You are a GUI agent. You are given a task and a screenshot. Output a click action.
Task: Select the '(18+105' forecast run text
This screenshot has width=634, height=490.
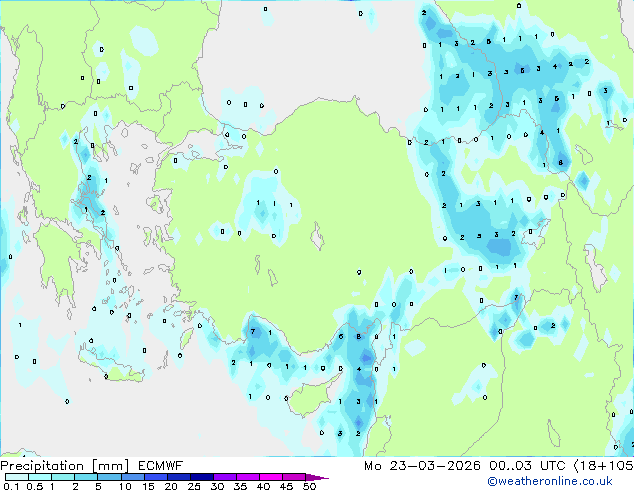pos(604,466)
